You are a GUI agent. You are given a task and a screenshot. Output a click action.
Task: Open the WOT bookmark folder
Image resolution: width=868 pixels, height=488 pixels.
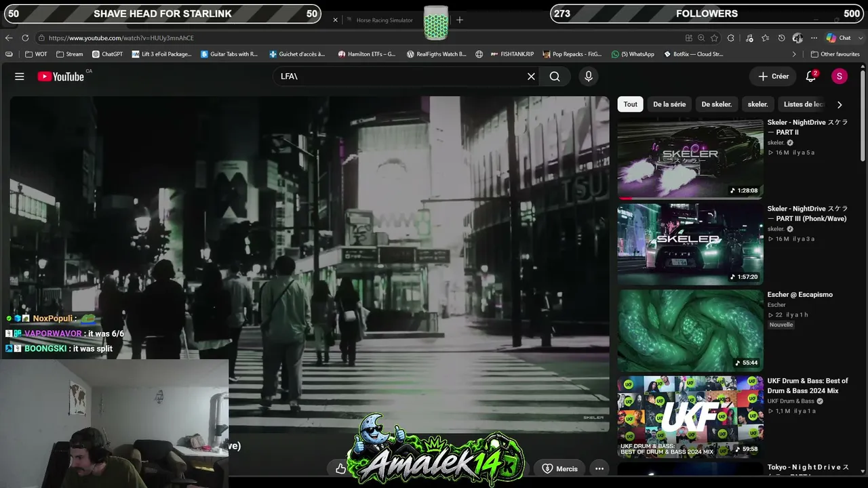tap(37, 54)
